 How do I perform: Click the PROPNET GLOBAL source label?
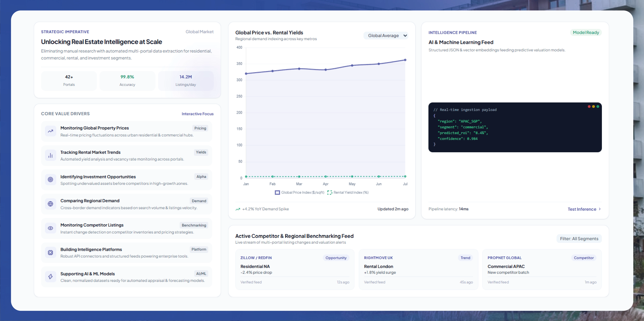504,258
